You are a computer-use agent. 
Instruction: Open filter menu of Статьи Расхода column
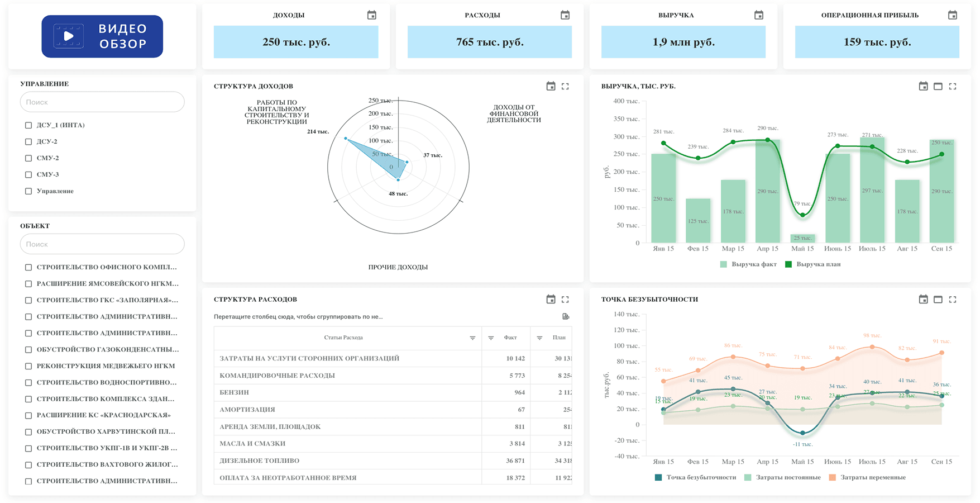click(x=472, y=338)
